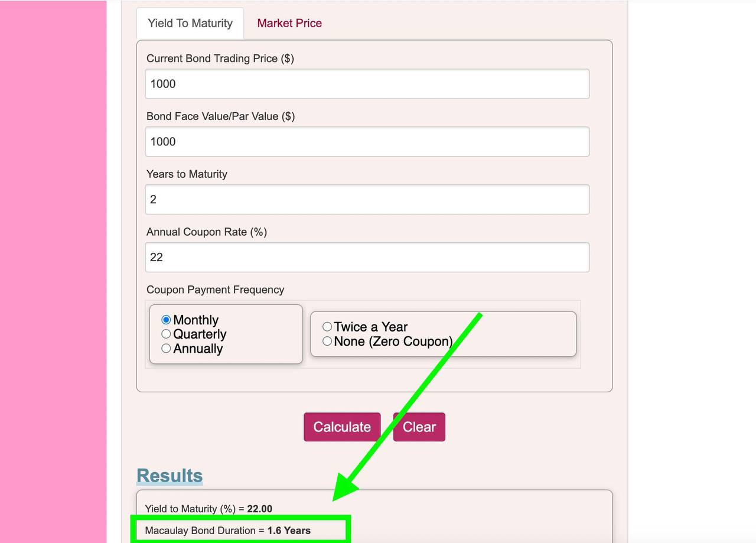
Task: Click the Annual Coupon Rate (%) label text
Action: point(206,232)
